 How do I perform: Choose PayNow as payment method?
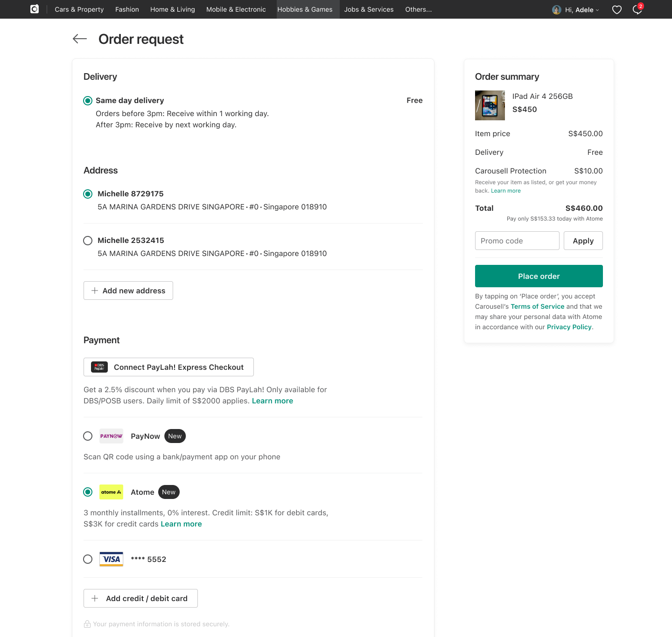[x=88, y=436]
